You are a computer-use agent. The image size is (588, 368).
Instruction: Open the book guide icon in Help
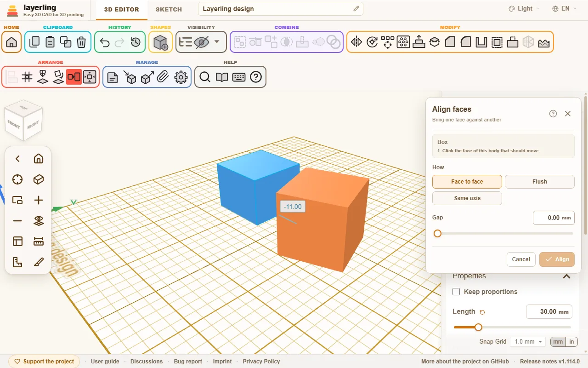click(222, 77)
